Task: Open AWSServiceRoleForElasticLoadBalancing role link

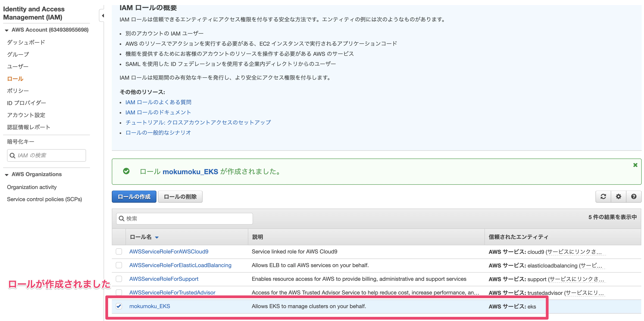Action: [x=180, y=265]
